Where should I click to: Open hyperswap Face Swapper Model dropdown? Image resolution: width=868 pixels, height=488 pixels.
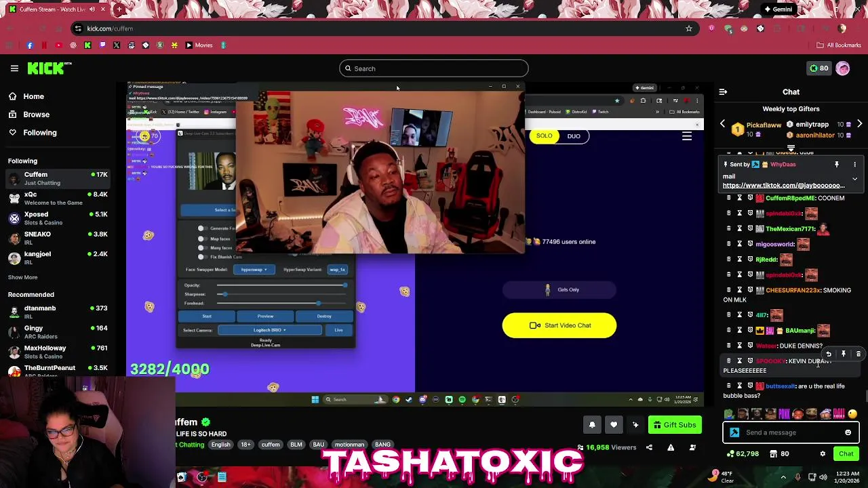pos(254,270)
